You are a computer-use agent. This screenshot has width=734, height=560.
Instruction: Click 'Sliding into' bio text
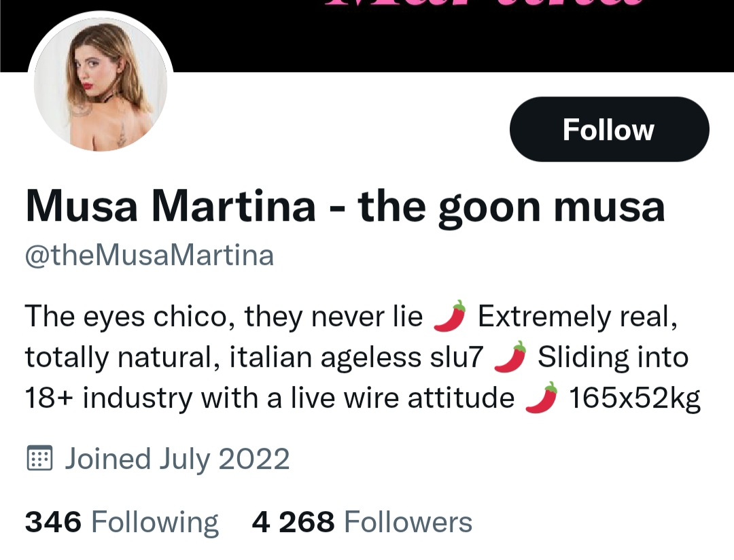[x=612, y=357]
